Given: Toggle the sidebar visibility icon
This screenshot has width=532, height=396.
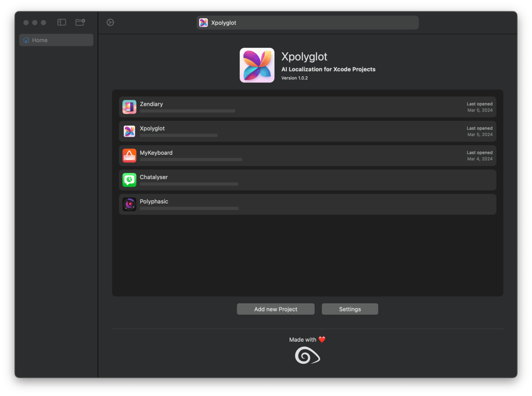Looking at the screenshot, I should coord(62,22).
